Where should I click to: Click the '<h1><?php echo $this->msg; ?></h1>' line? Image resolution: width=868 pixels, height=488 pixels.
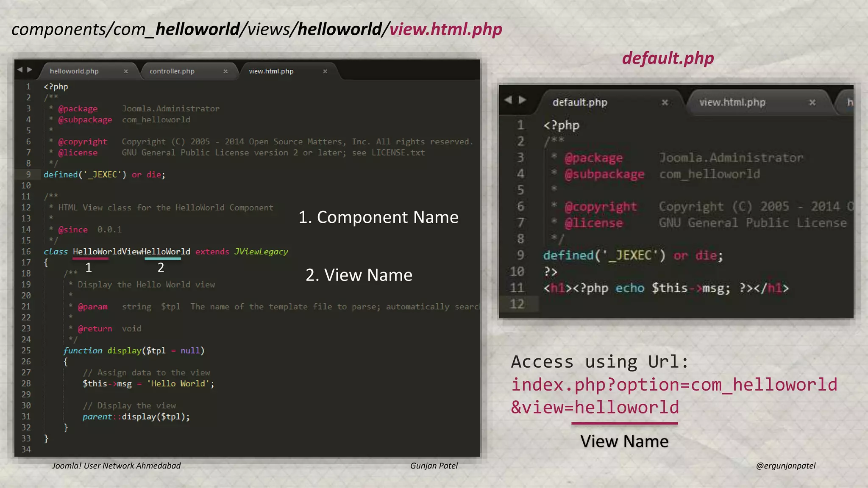(x=666, y=288)
